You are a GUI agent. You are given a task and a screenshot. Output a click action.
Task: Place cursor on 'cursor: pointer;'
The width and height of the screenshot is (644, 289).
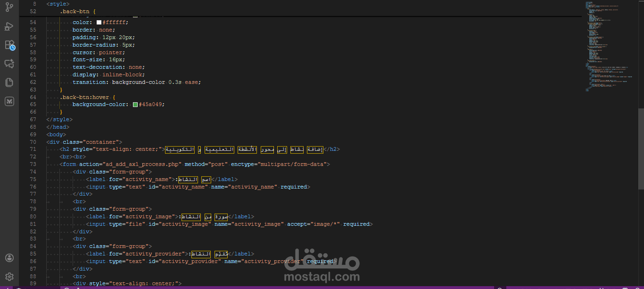[x=99, y=52]
